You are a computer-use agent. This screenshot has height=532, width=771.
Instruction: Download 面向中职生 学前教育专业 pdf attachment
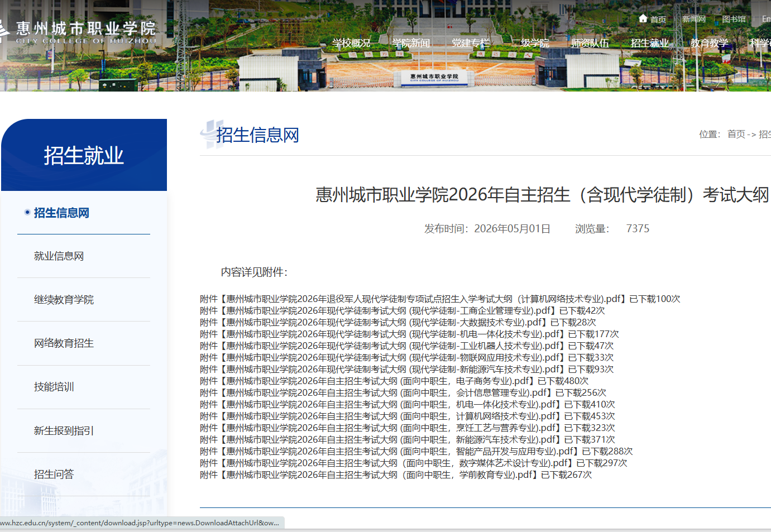[x=380, y=475]
